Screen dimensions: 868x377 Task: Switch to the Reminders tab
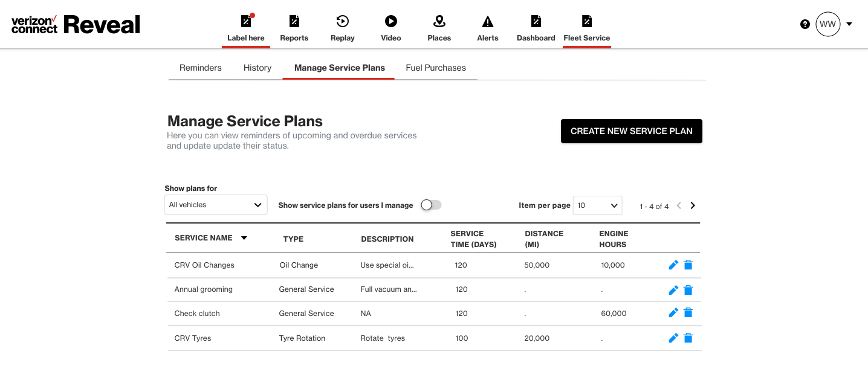pos(201,68)
